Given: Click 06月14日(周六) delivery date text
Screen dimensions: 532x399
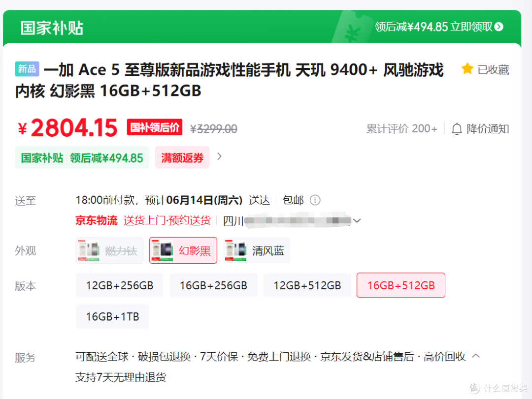Looking at the screenshot, I should (204, 200).
